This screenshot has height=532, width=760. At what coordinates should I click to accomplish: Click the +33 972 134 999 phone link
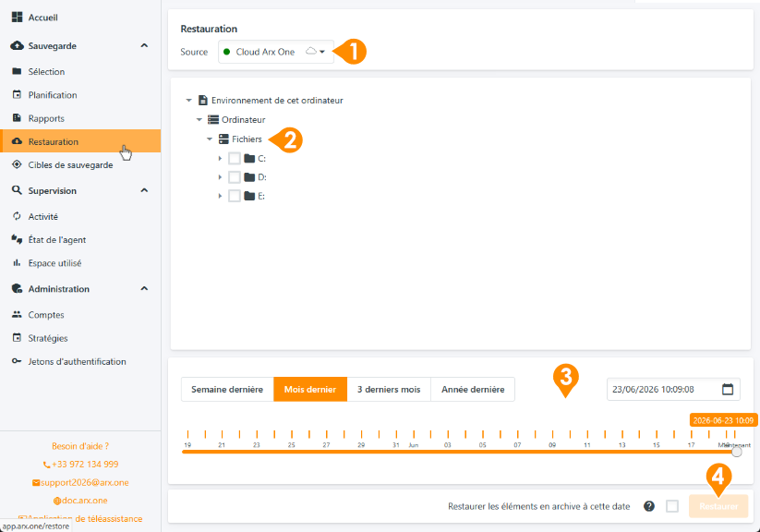coord(80,464)
